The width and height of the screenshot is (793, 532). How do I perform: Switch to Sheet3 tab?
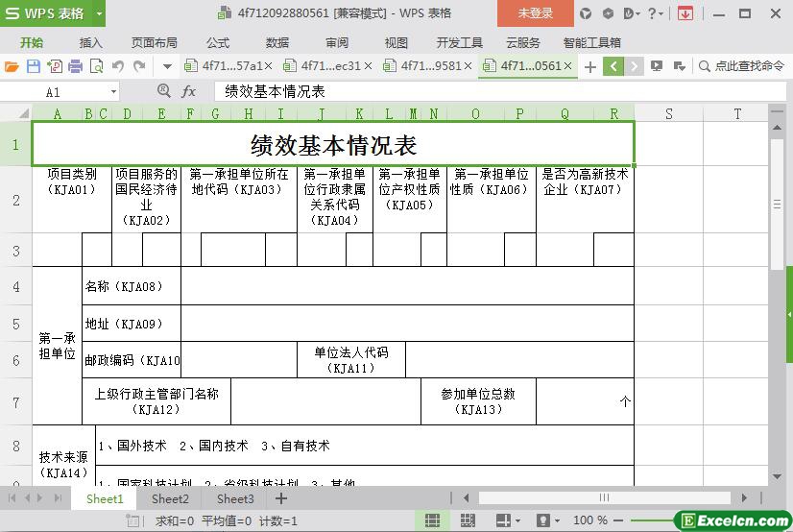[235, 498]
